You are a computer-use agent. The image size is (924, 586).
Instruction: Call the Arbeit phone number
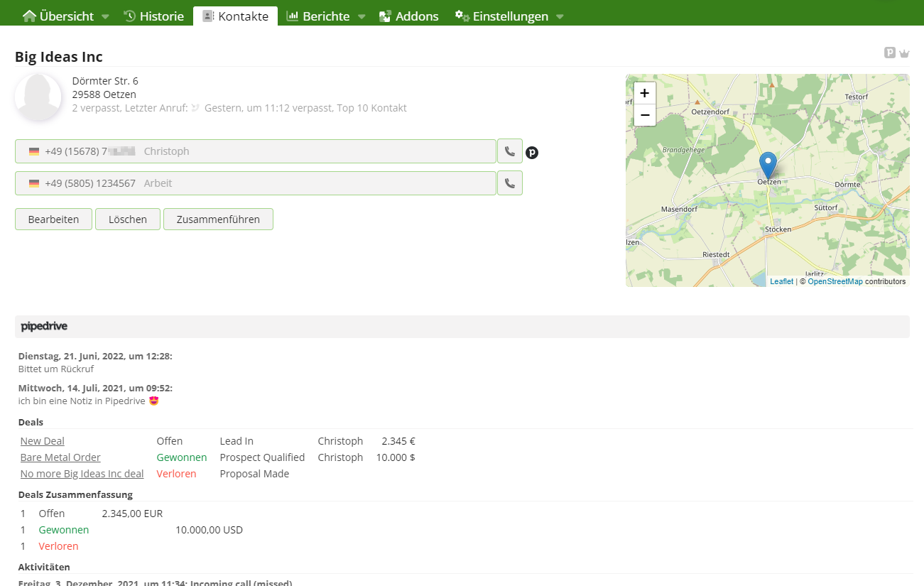(509, 183)
